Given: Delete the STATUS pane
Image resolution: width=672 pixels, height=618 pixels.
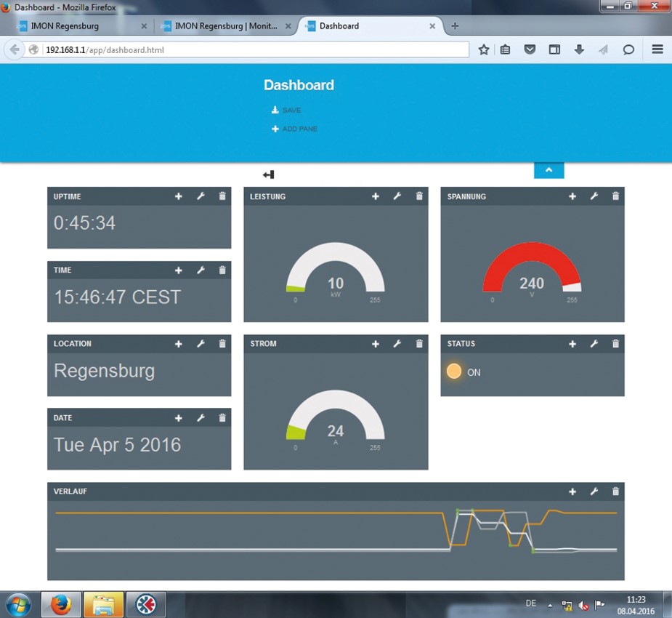Looking at the screenshot, I should click(615, 343).
